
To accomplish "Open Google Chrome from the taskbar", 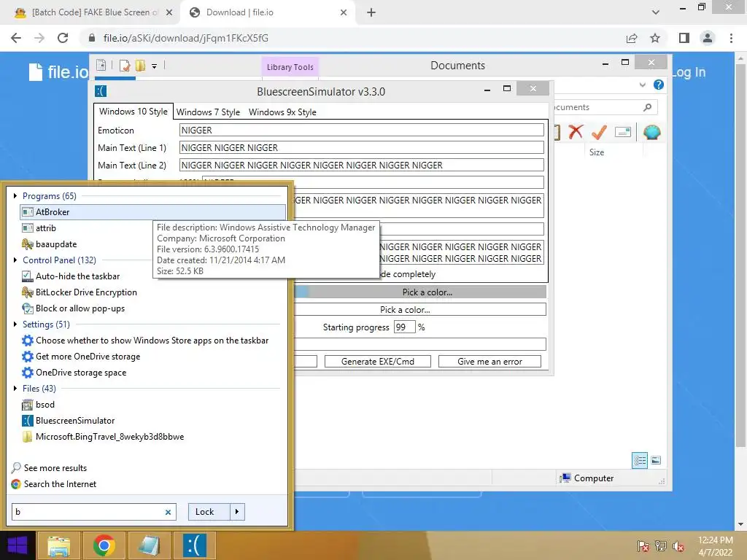I will coord(104,545).
